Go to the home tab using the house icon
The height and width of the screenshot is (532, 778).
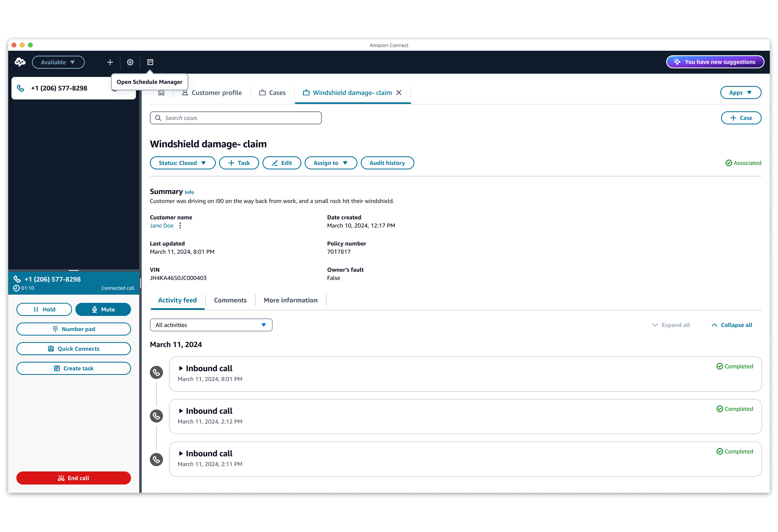coord(161,92)
